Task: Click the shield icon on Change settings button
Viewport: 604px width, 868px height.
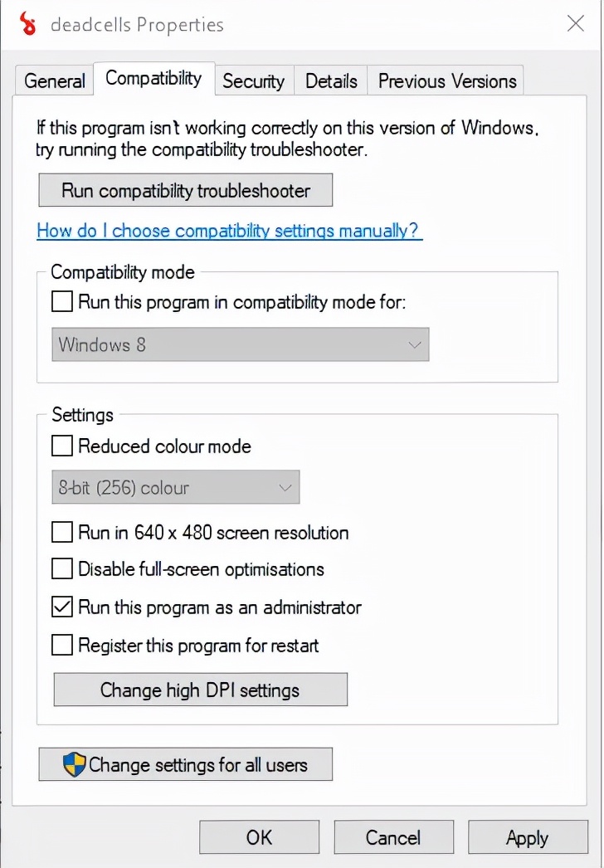Action: pyautogui.click(x=75, y=764)
